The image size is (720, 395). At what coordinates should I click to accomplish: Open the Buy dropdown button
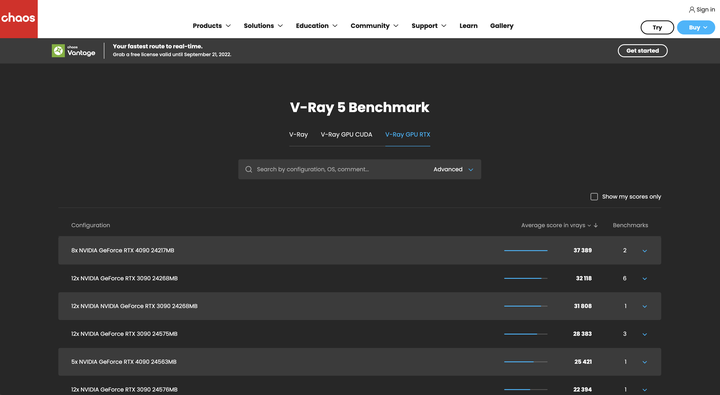click(x=696, y=28)
